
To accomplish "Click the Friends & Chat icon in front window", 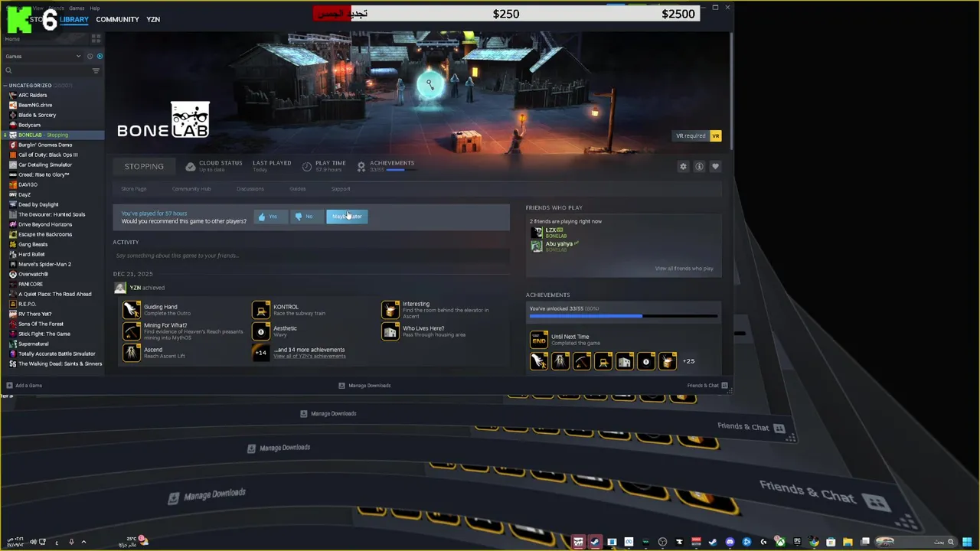I will tap(724, 386).
